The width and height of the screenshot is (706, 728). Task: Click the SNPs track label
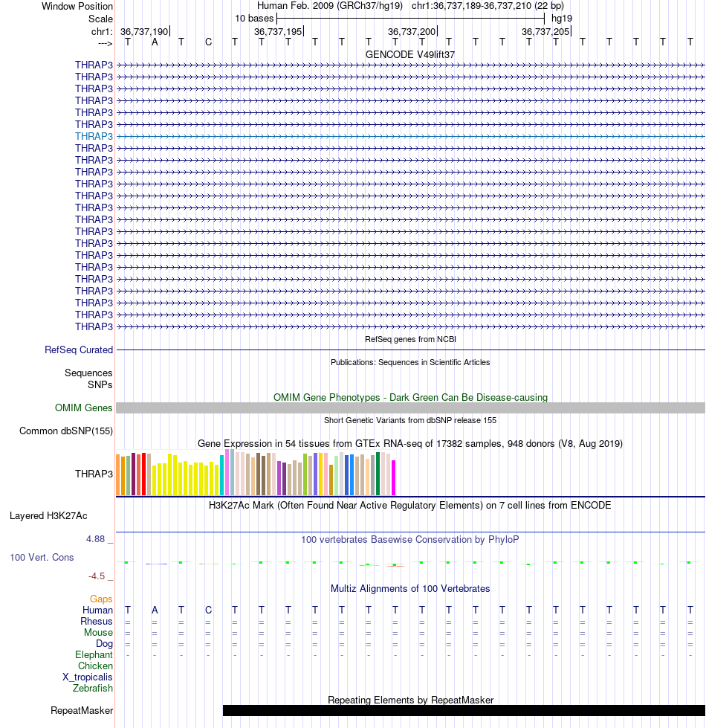tap(100, 385)
